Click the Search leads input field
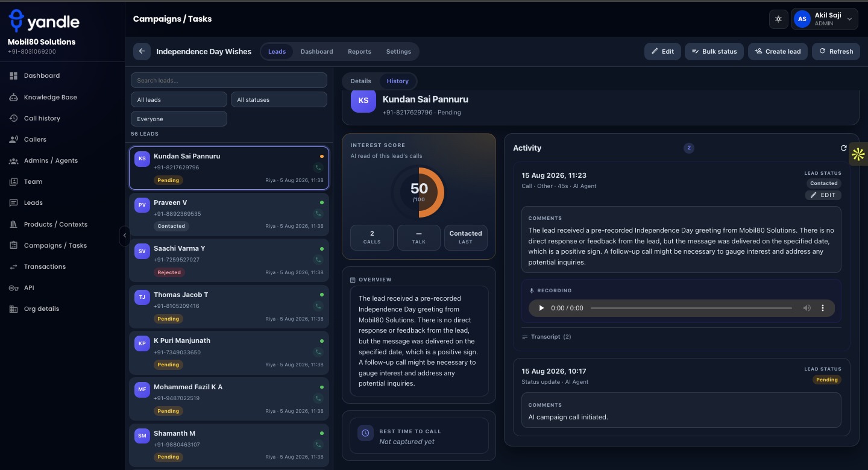Image resolution: width=868 pixels, height=470 pixels. click(229, 80)
